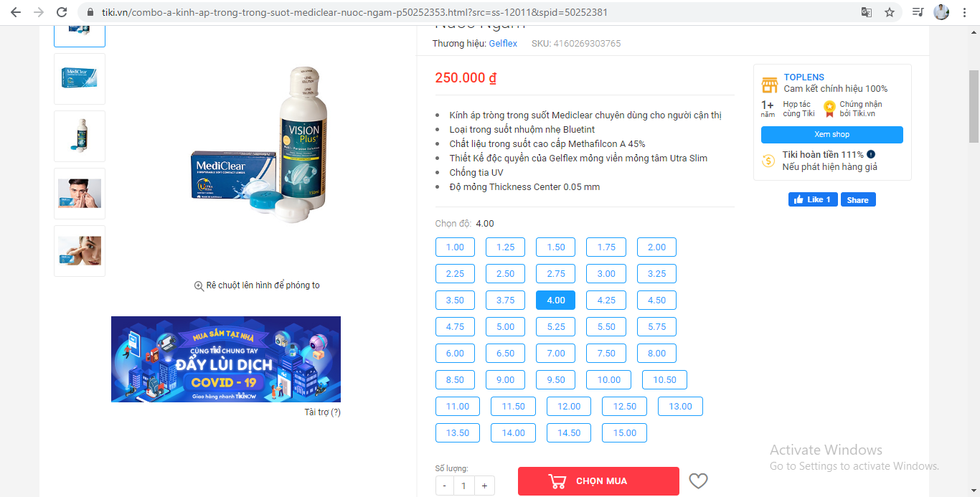This screenshot has height=497, width=980.
Task: Open the Gelflex brand link
Action: (x=503, y=44)
